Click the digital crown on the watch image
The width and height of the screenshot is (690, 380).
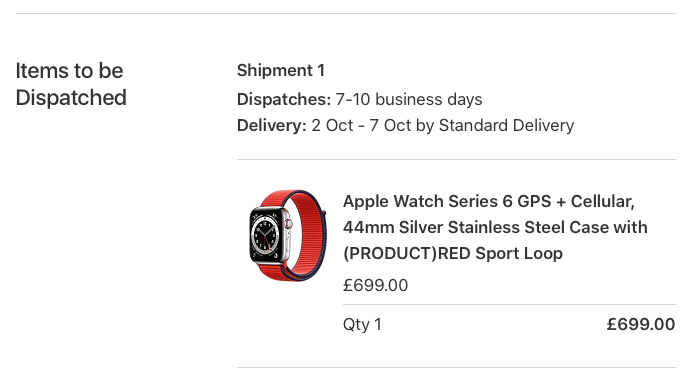pos(289,224)
